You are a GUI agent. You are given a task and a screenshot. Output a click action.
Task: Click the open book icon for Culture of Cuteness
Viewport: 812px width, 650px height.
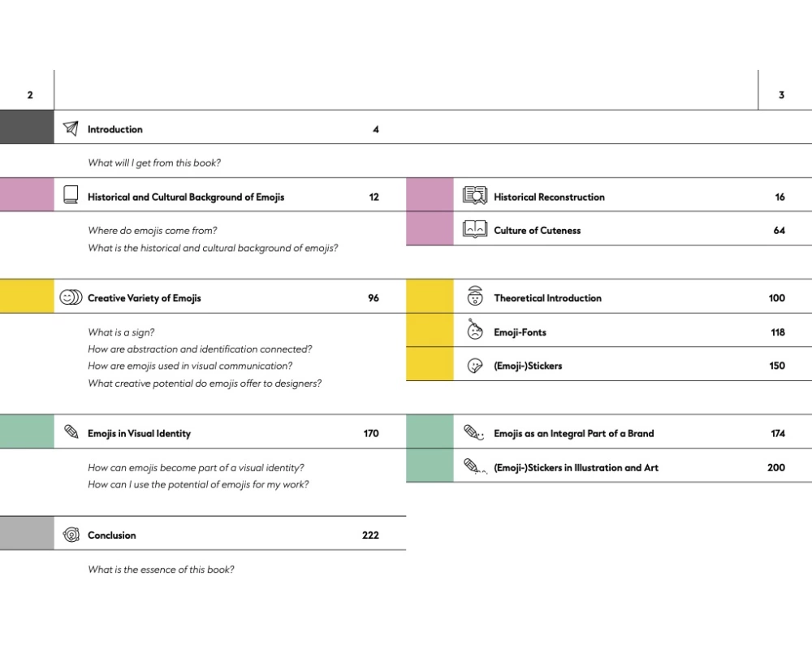474,230
